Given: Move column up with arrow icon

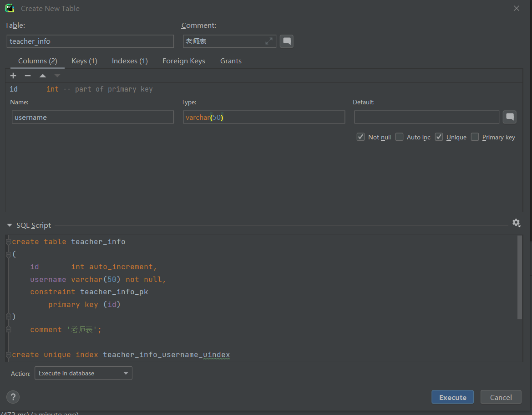Looking at the screenshot, I should (43, 76).
